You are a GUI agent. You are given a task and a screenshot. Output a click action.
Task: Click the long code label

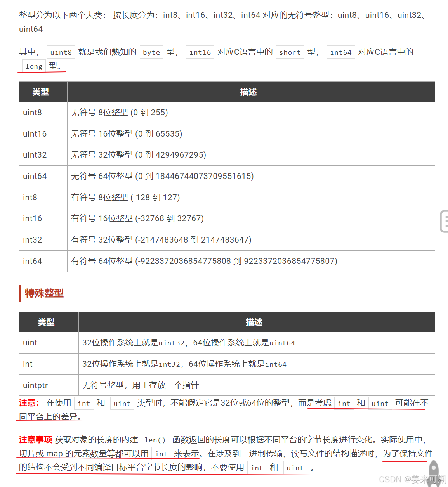(33, 66)
